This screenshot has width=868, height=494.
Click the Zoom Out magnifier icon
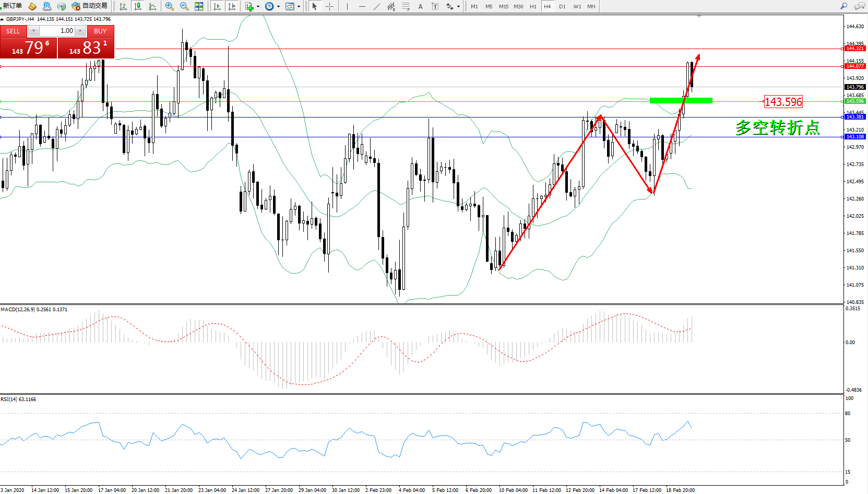184,6
